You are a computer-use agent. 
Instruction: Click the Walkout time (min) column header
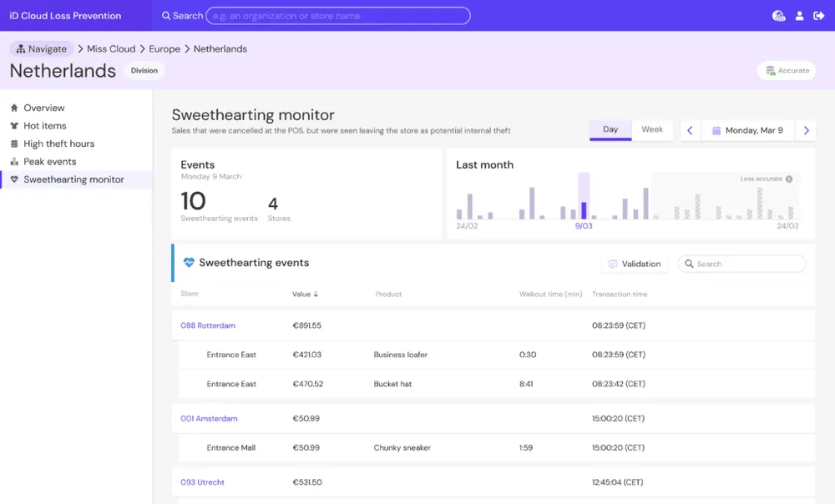550,295
